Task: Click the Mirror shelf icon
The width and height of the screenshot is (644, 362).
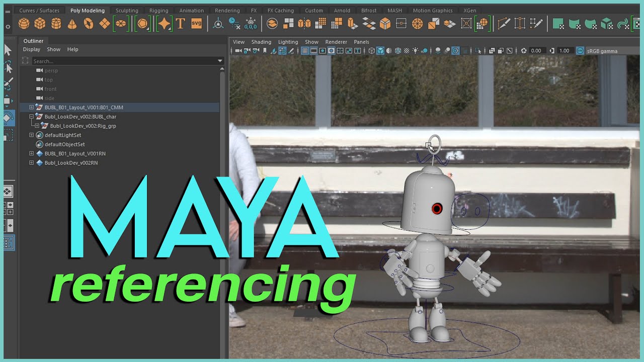Action: (x=304, y=24)
